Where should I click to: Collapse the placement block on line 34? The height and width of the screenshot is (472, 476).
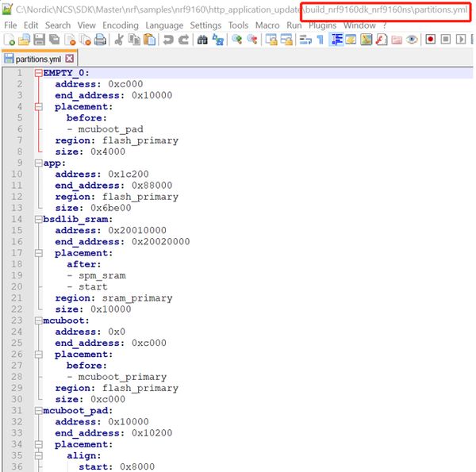(x=39, y=444)
